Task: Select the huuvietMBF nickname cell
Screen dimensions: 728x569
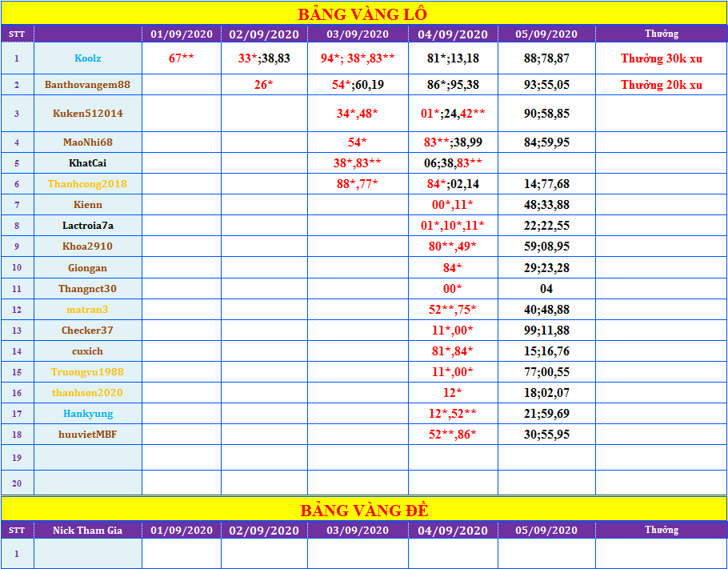Action: (88, 435)
